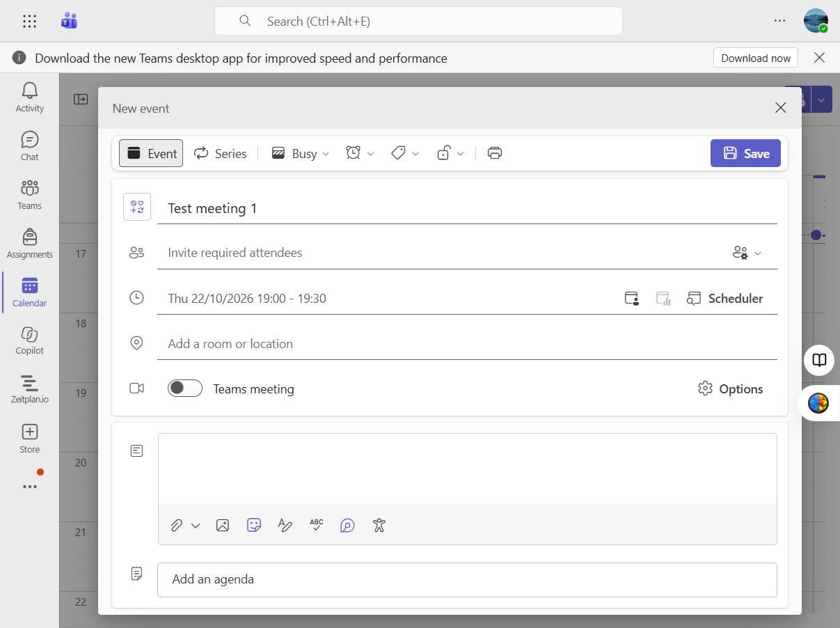Open the attach file dropdown arrow

coord(196,526)
